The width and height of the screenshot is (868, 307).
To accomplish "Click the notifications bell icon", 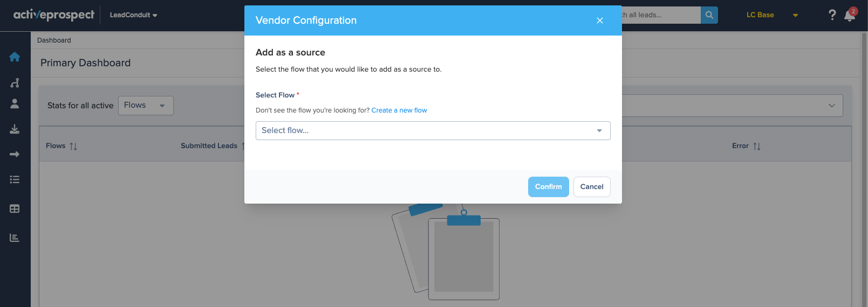I will (x=849, y=15).
